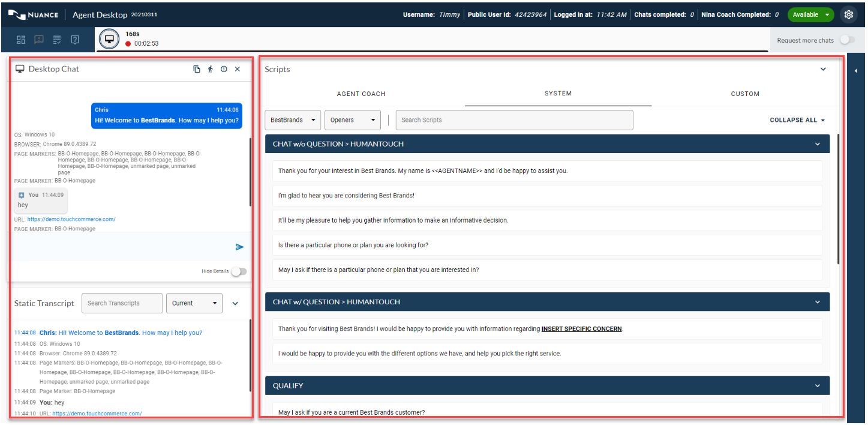Screen dimensions: 868x425
Task: Click the help question-mark icon in the top toolbar
Action: pyautogui.click(x=75, y=40)
